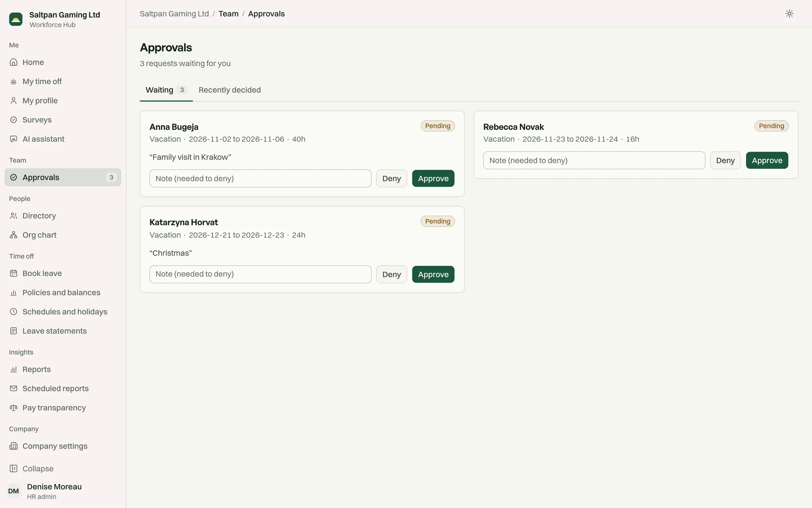Click the Surveys badge icon
Screen dimensions: 812x508
point(14,120)
